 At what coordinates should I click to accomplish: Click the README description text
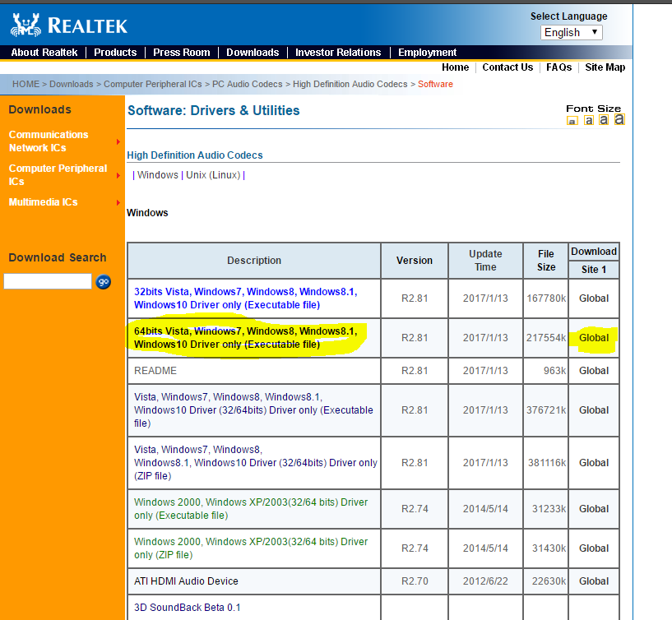(155, 371)
